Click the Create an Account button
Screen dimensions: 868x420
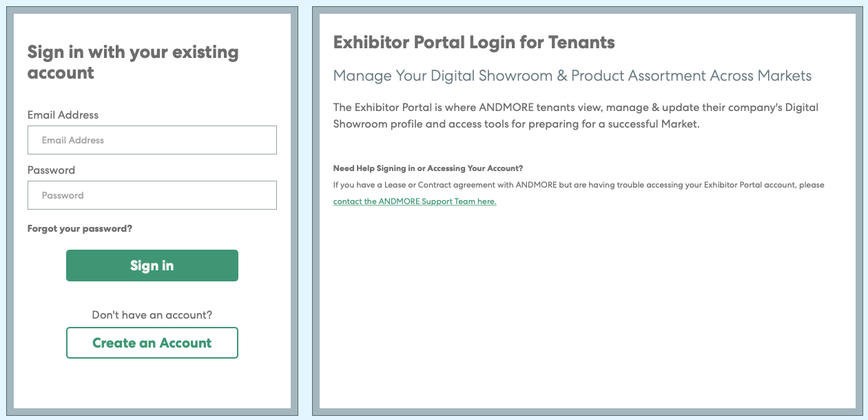[x=152, y=343]
